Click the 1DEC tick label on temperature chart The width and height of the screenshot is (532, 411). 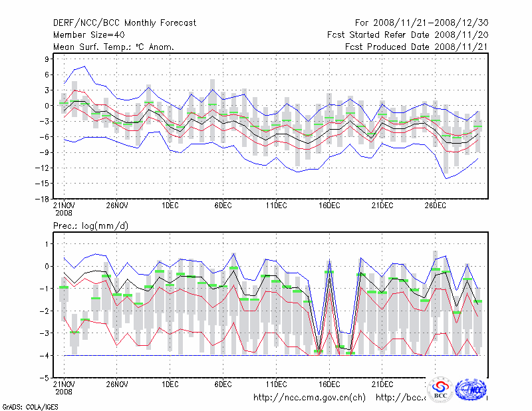click(170, 205)
